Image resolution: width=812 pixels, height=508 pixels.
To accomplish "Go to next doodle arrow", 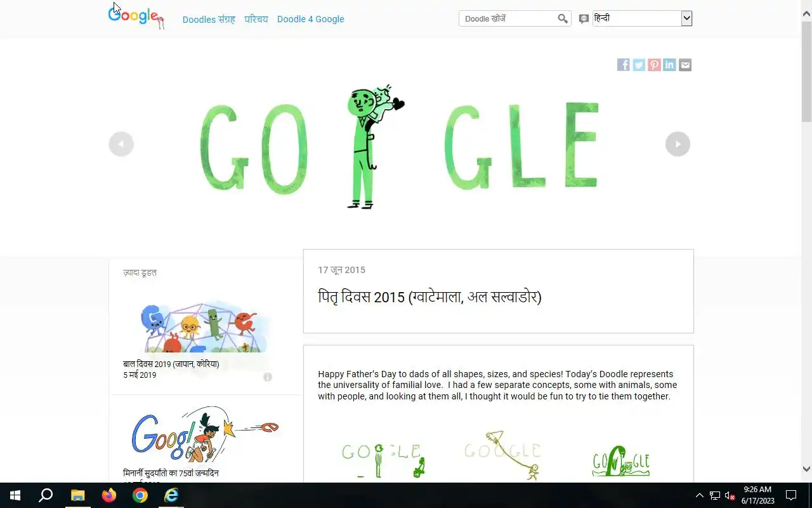I will [678, 144].
